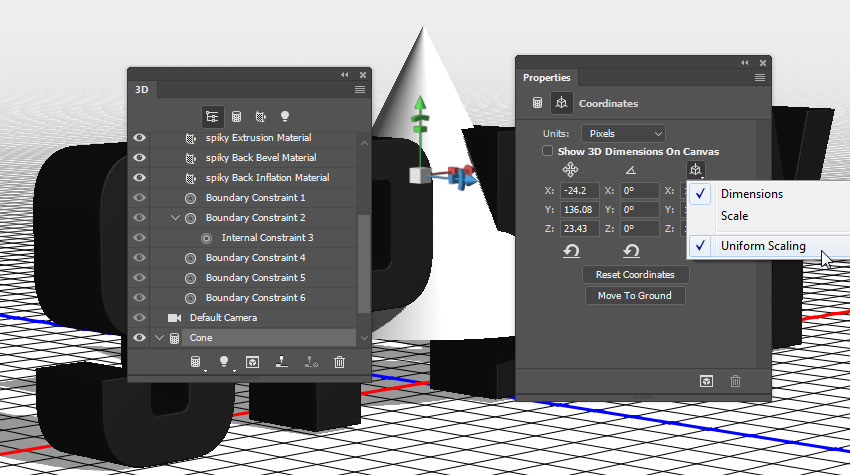The width and height of the screenshot is (850, 475).
Task: Select Boundary Constraint 6 row
Action: click(x=253, y=298)
